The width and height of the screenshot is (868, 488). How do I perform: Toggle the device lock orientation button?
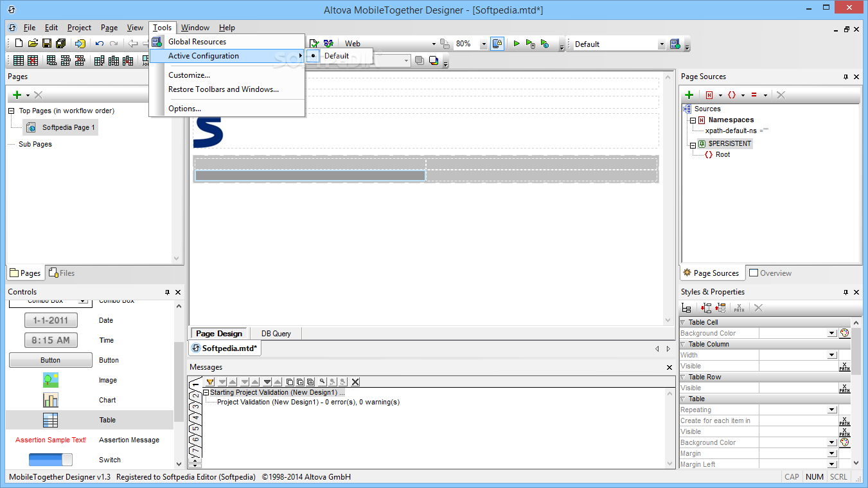(x=497, y=44)
